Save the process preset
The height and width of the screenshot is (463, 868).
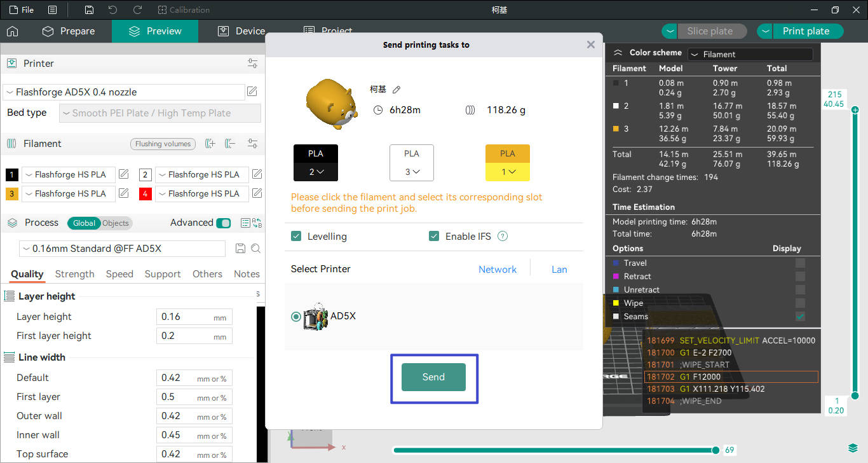pos(241,249)
